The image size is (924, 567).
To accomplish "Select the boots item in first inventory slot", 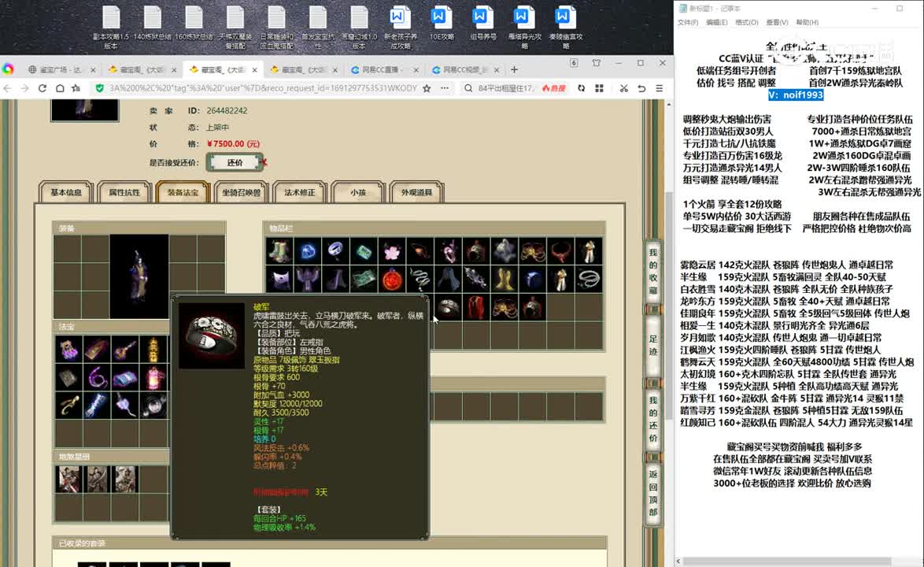I will [x=279, y=252].
